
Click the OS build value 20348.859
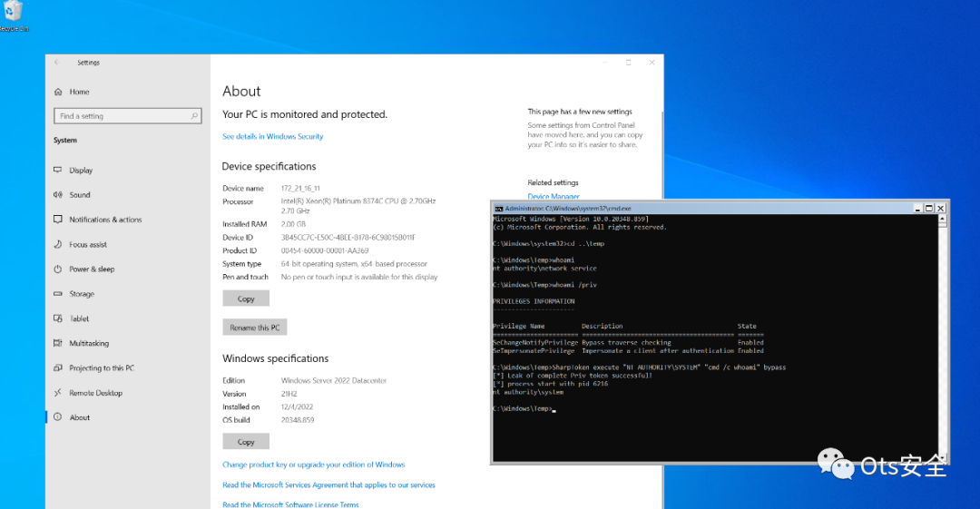coord(298,419)
